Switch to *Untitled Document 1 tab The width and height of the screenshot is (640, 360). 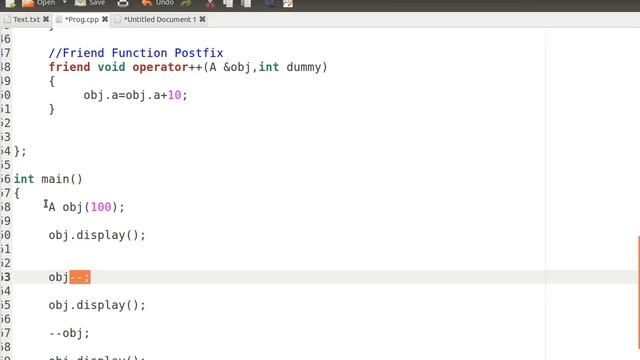tap(160, 19)
